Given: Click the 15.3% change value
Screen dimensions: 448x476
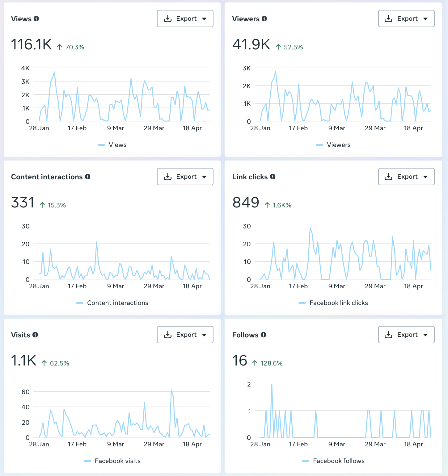Looking at the screenshot, I should [x=57, y=205].
